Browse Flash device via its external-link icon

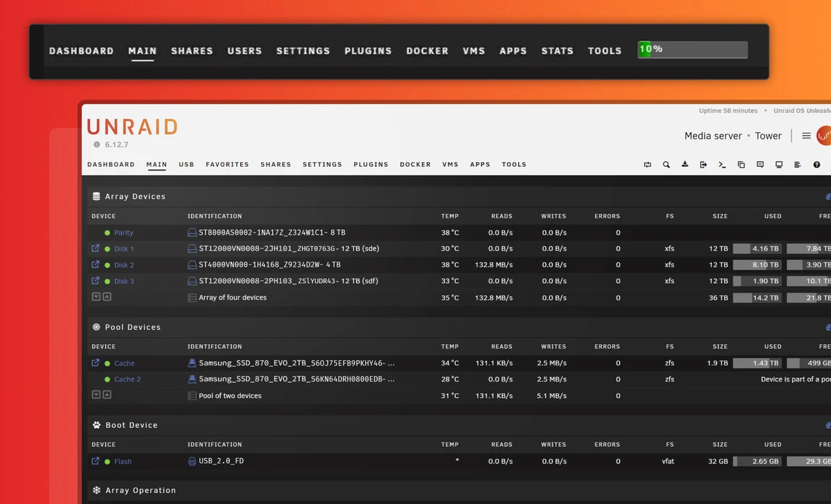pyautogui.click(x=96, y=461)
